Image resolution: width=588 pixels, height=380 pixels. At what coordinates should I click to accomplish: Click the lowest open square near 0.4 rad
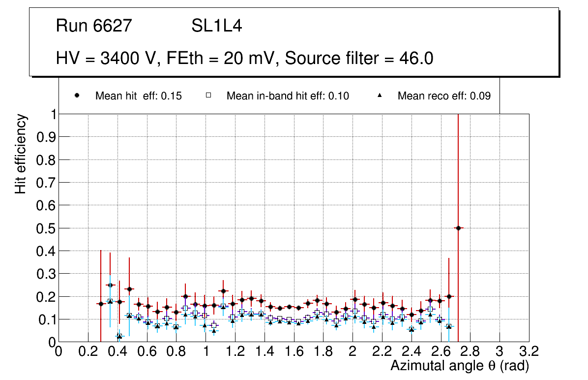[119, 336]
